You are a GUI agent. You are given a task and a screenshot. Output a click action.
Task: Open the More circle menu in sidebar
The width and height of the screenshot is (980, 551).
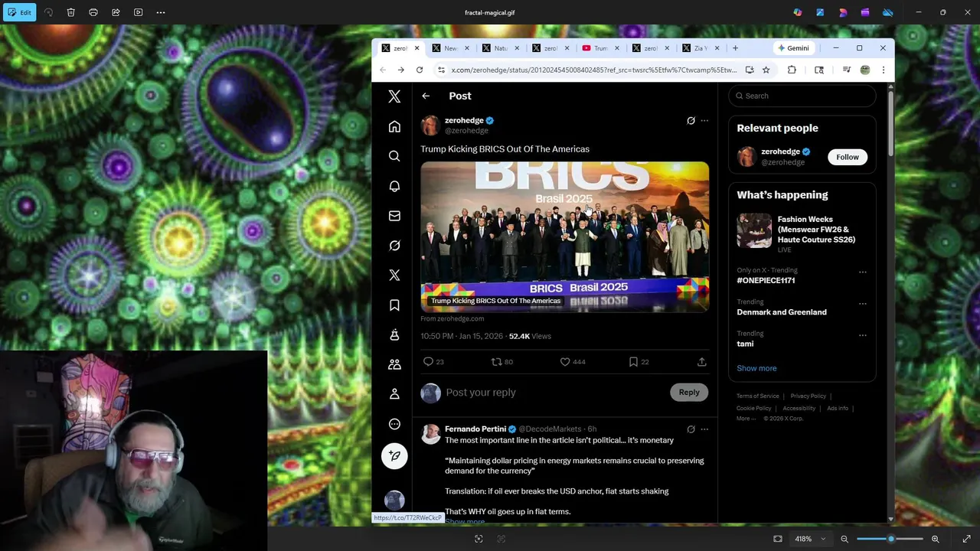[x=394, y=424]
